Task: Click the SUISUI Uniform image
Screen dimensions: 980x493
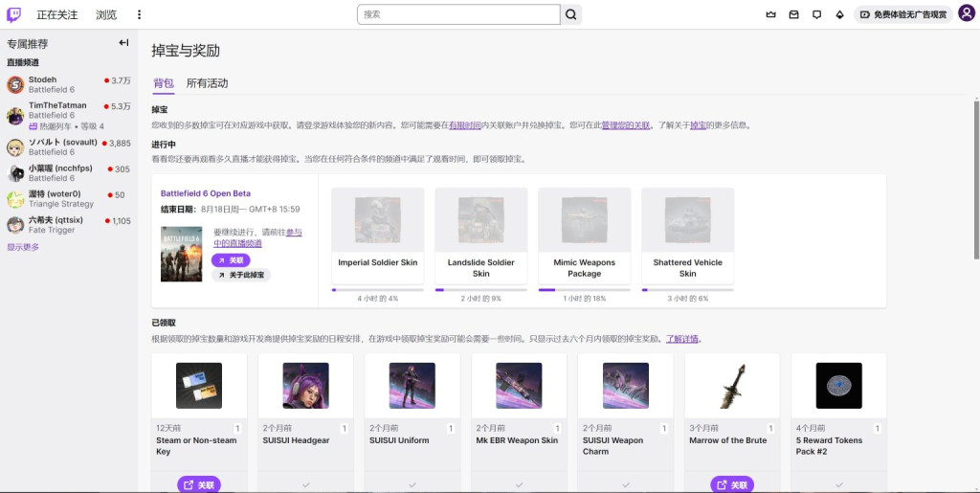Action: point(412,386)
